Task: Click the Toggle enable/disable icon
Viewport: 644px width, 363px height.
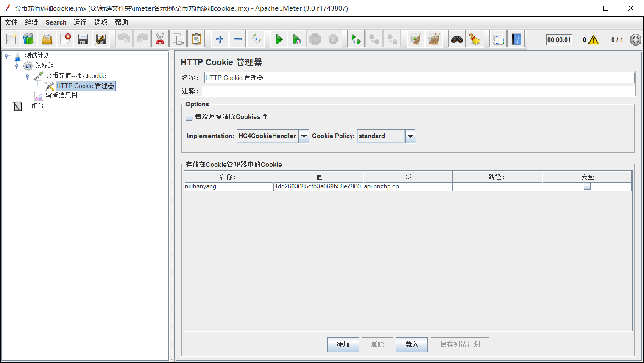Action: click(256, 39)
